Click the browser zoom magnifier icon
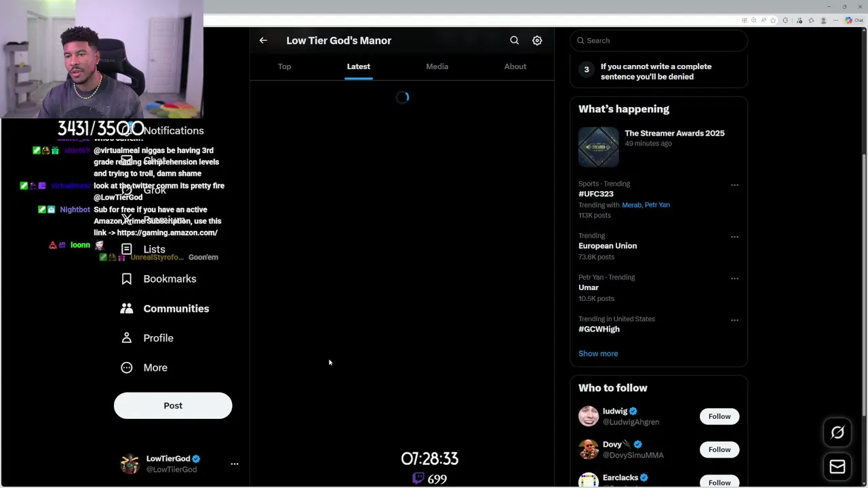Screen dimensions: 868x488 pyautogui.click(x=754, y=20)
